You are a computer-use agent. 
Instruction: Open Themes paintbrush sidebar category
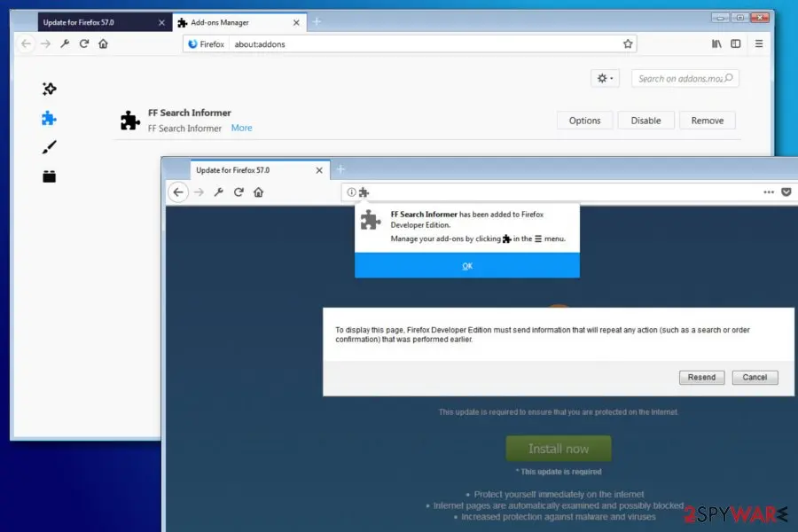click(49, 147)
